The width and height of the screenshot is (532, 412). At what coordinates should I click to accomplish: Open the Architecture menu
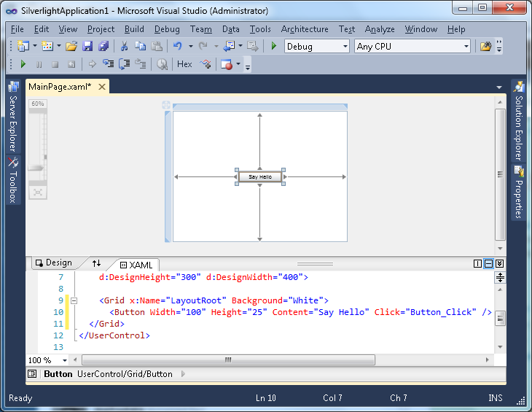tap(305, 29)
